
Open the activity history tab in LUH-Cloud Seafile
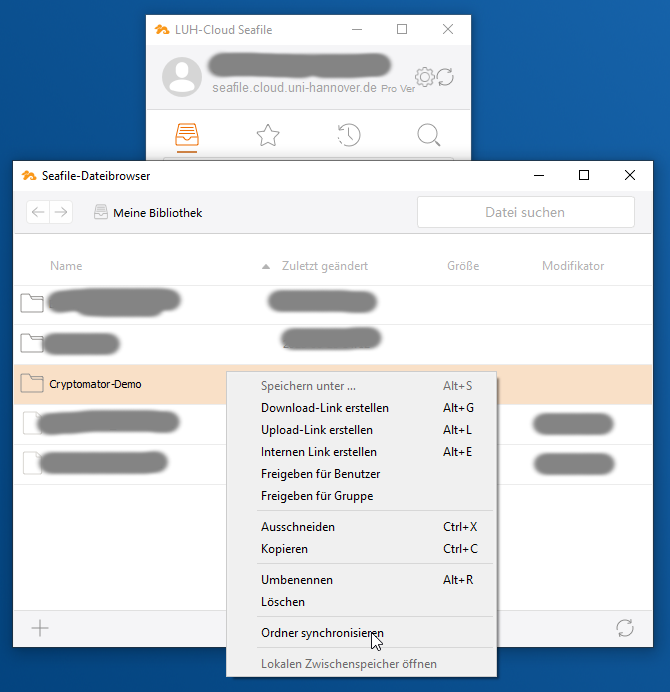pos(349,135)
